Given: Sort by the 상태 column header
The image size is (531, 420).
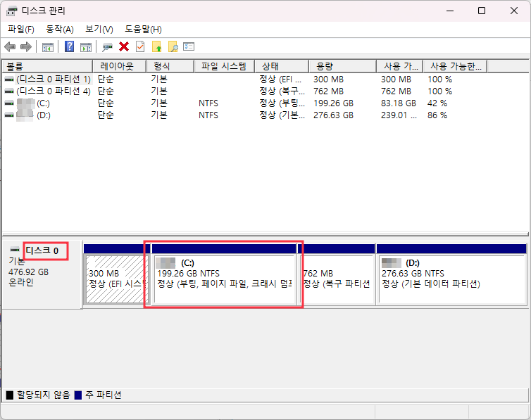Looking at the screenshot, I should click(x=282, y=66).
